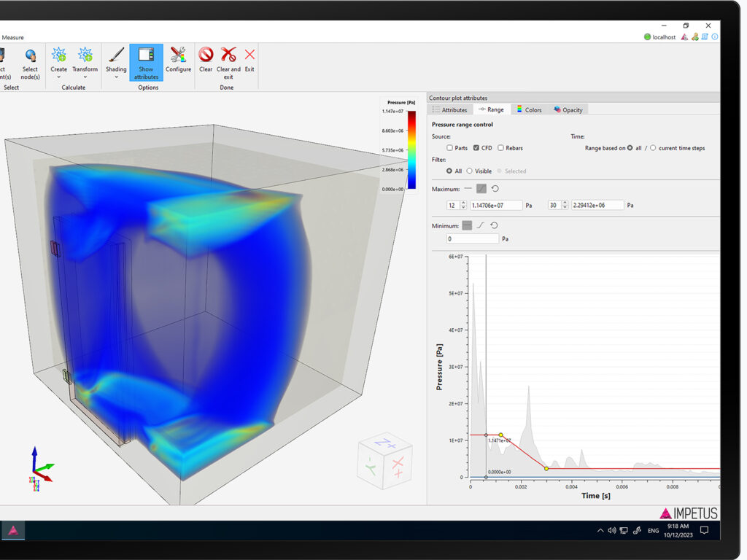Viewport: 747px width, 560px height.
Task: Click the Show attributes ribbon icon
Action: click(x=146, y=63)
